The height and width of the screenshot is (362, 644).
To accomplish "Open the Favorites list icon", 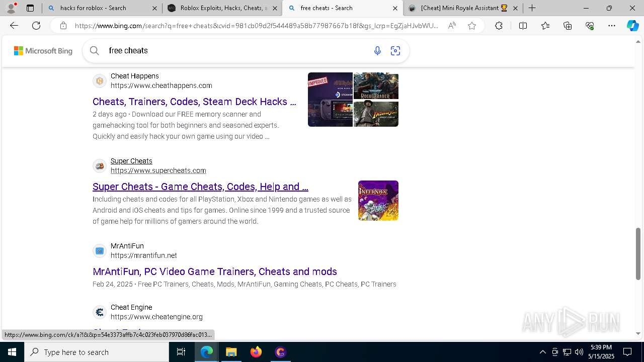I will pyautogui.click(x=545, y=26).
